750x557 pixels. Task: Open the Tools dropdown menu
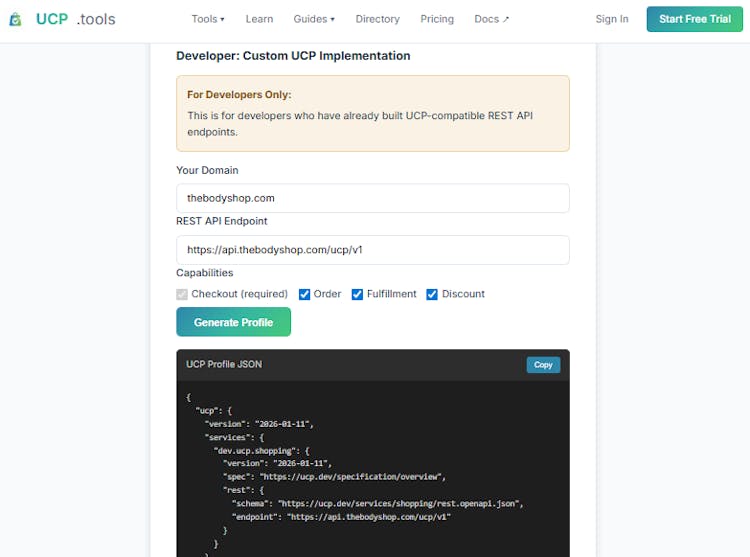[x=208, y=19]
